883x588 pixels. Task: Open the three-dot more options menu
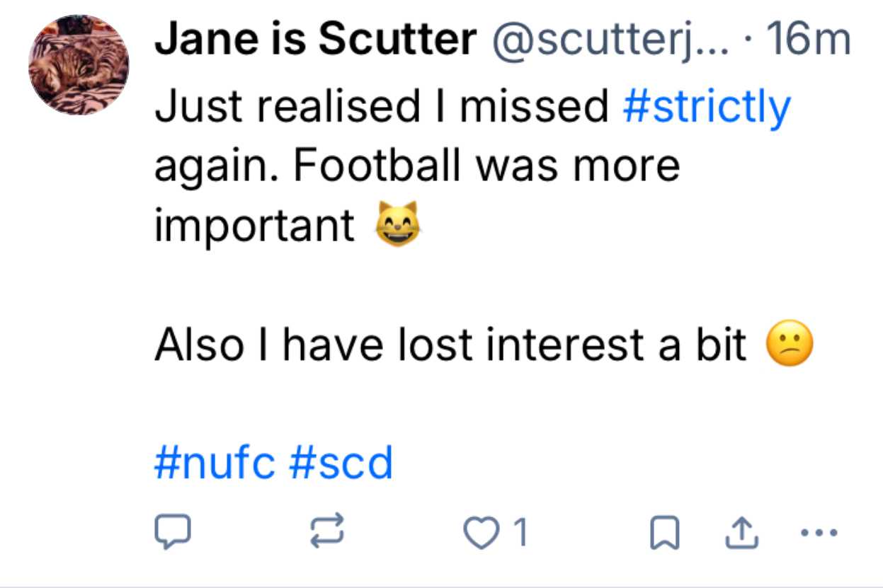(820, 533)
